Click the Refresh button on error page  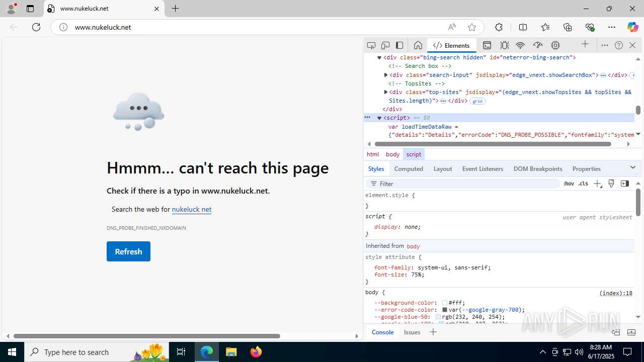point(128,251)
